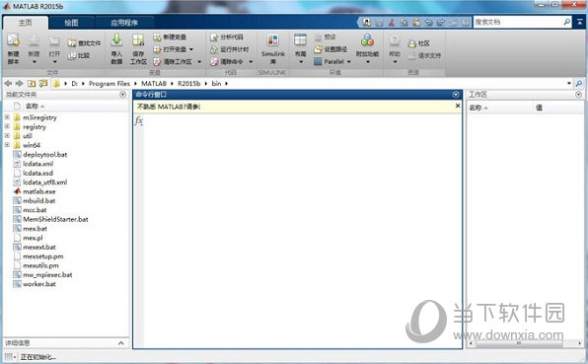This screenshot has width=588, height=364.
Task: Click the redo arrow in the quick access bar
Action: [x=441, y=23]
